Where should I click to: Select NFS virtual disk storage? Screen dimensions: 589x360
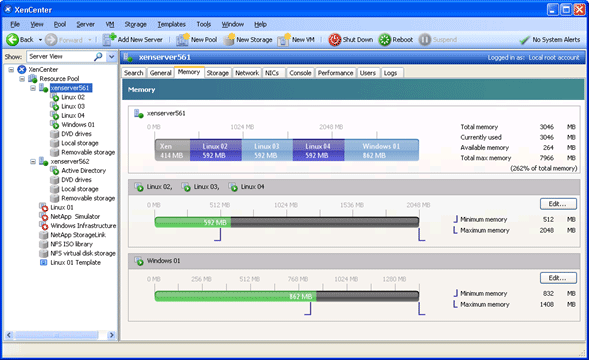point(83,253)
